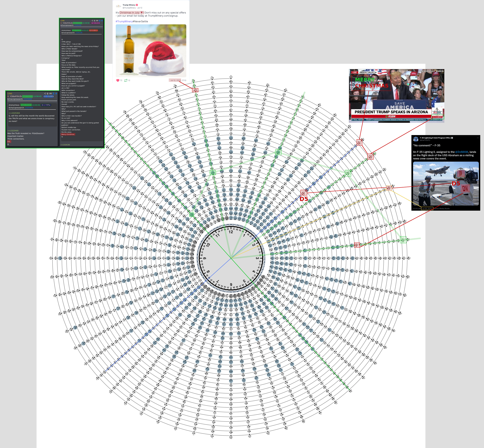Like the Trump Winery post with the heart
This screenshot has height=448, width=484.
coord(118,80)
